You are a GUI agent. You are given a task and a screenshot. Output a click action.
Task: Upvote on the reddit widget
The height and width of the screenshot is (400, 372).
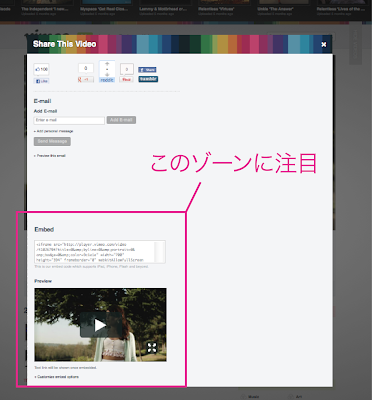click(x=107, y=64)
